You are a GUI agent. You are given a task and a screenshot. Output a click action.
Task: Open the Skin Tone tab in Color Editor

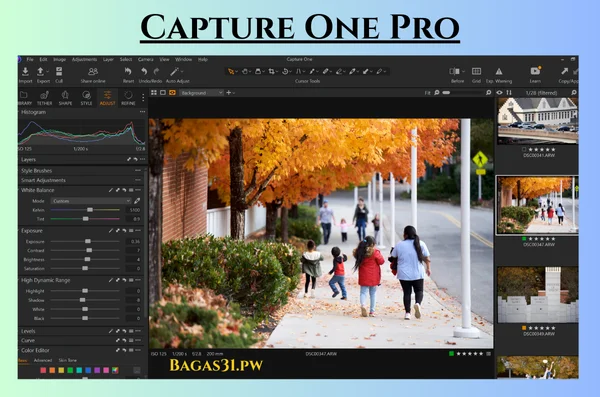pyautogui.click(x=68, y=360)
